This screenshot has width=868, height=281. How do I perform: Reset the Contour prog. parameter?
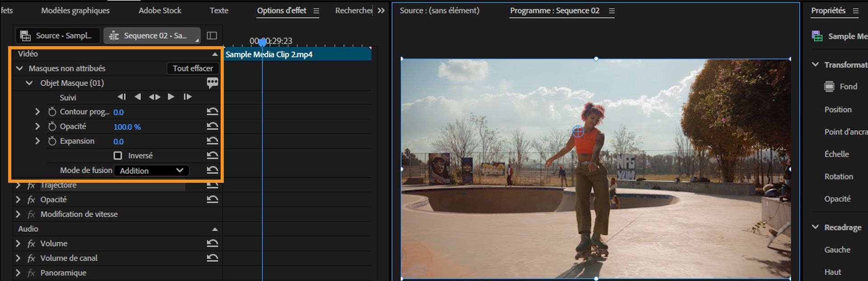pyautogui.click(x=212, y=111)
